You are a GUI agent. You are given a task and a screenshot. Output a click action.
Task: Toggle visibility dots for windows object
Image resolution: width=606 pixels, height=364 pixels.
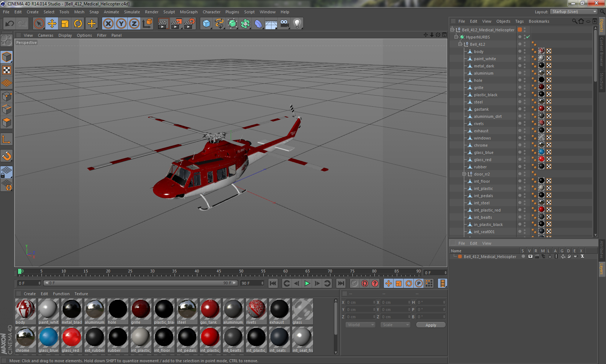524,138
